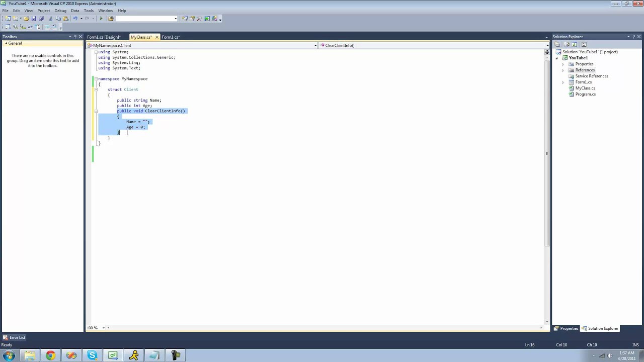Click Solution Explorer Properties panel icon
This screenshot has height=362, width=644.
point(557,44)
